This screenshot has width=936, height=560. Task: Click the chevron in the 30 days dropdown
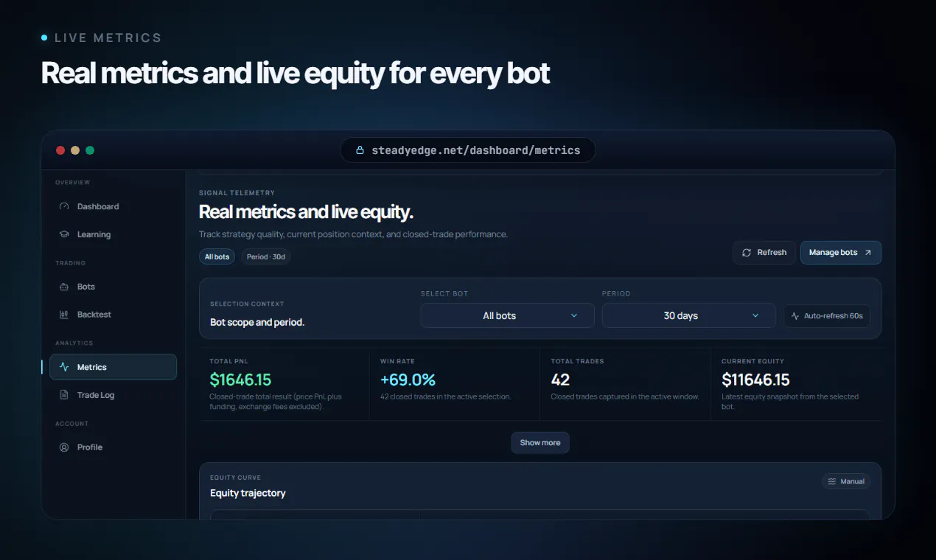755,316
